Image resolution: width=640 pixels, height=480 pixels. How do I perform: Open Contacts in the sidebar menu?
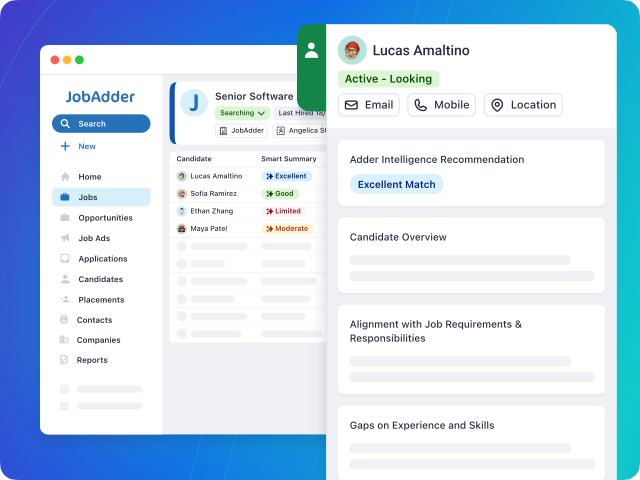(94, 320)
